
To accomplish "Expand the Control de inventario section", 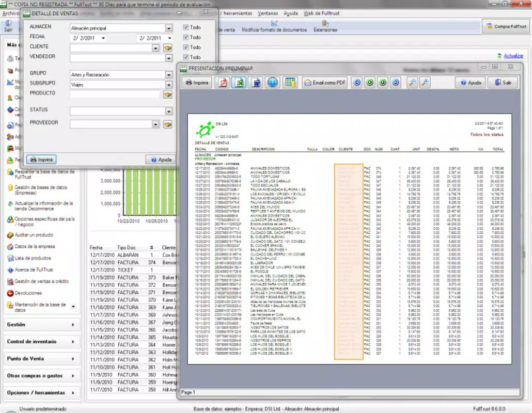I will coord(41,341).
